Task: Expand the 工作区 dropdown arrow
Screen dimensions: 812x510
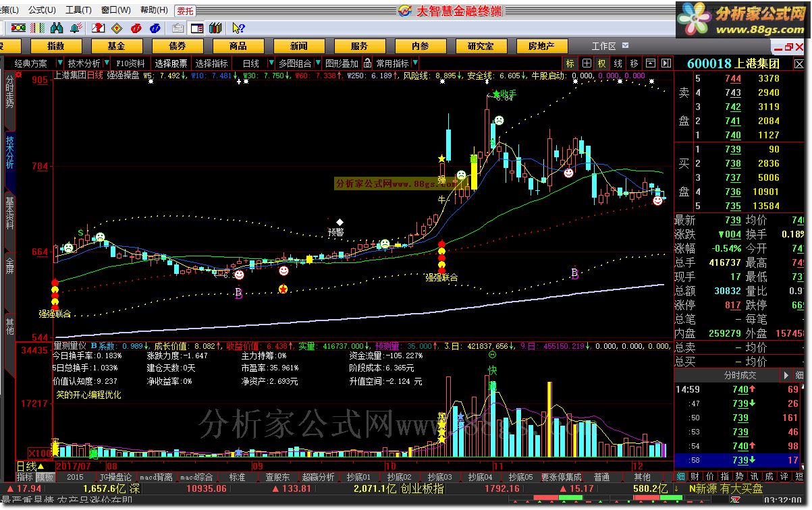Action: [x=625, y=46]
